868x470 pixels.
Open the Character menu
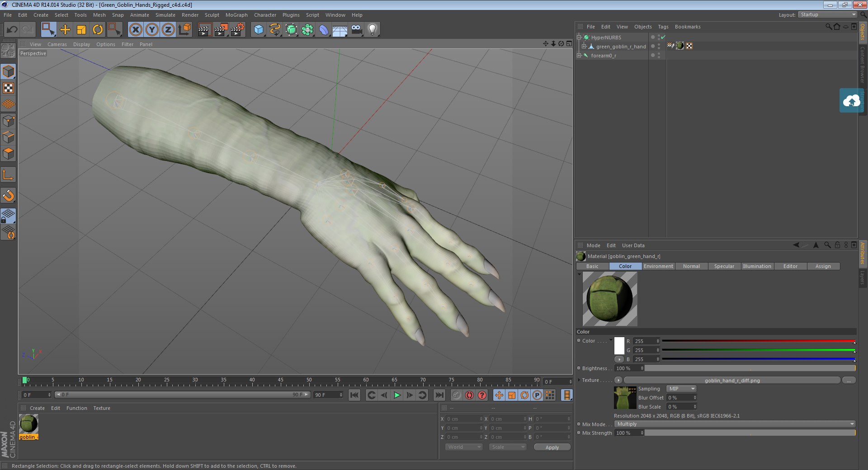point(265,15)
